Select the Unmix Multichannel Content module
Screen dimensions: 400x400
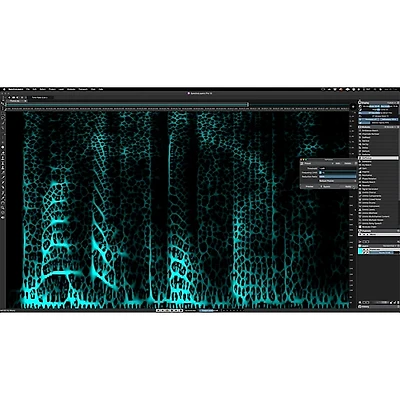(x=379, y=217)
